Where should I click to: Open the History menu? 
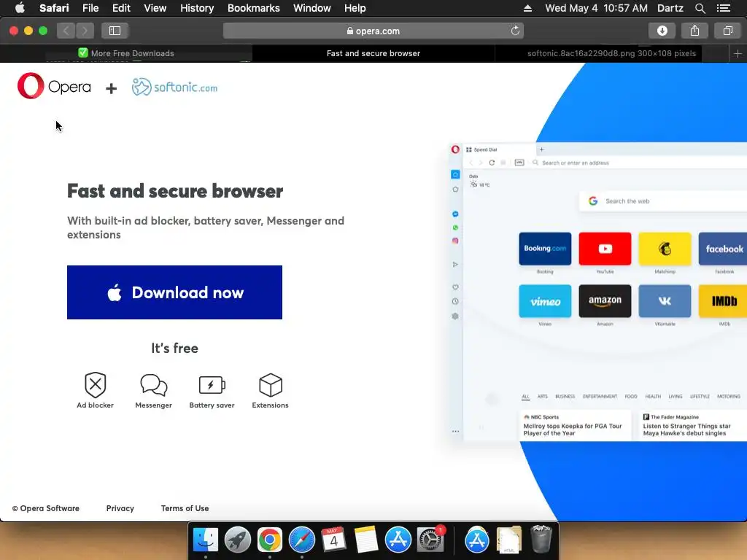pyautogui.click(x=197, y=8)
